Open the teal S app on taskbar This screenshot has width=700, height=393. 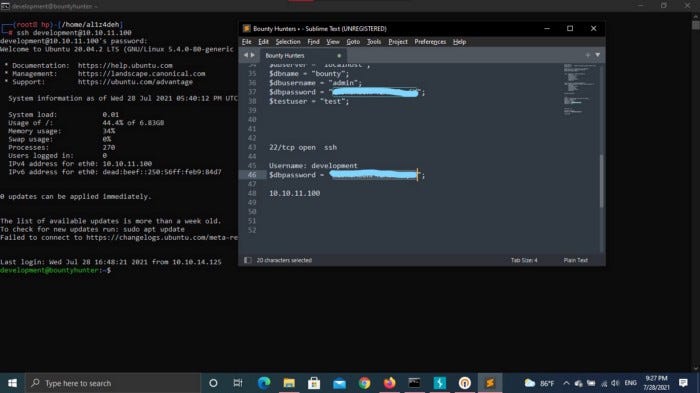pyautogui.click(x=440, y=383)
